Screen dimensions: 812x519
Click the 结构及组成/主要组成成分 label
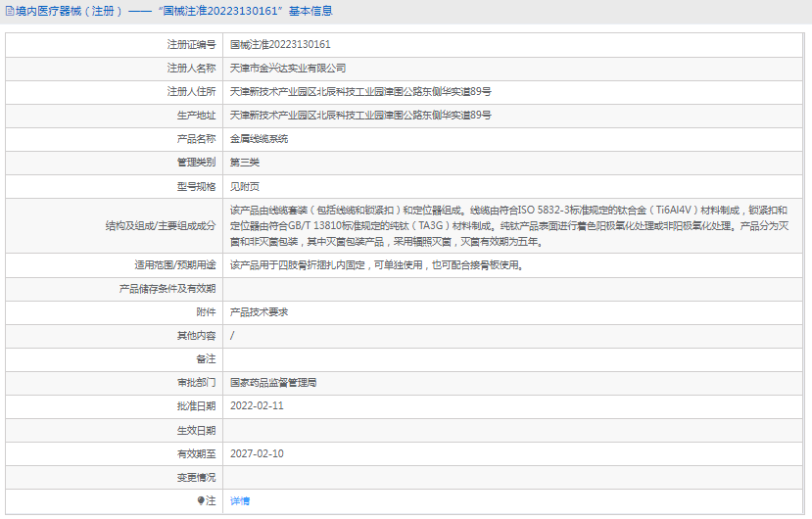tap(161, 226)
